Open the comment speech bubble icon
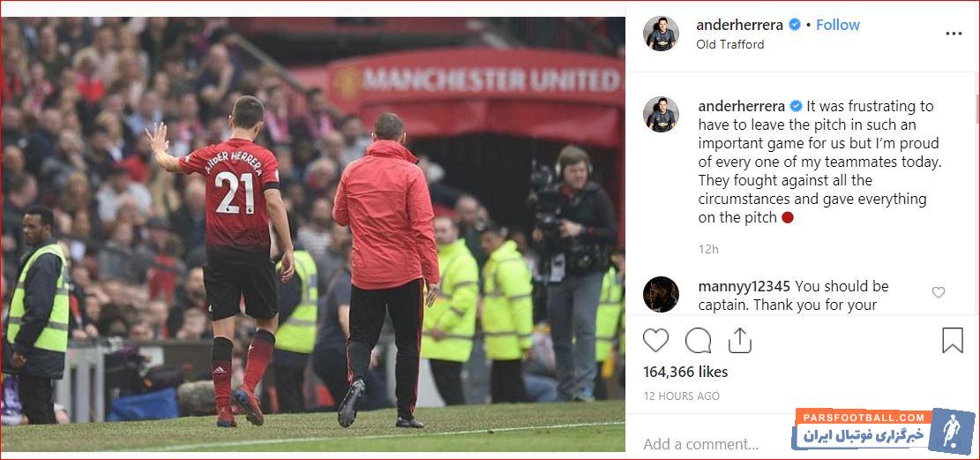 698,341
